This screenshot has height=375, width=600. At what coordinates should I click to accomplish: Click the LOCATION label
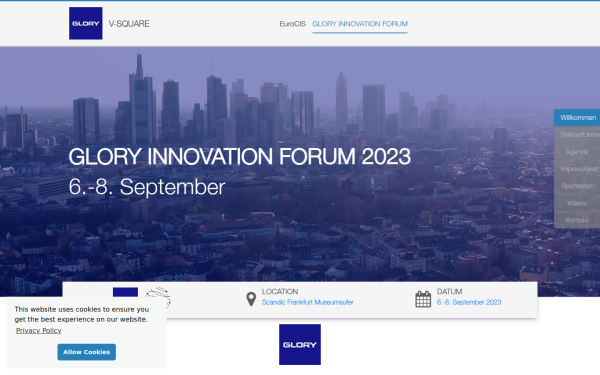click(x=280, y=292)
